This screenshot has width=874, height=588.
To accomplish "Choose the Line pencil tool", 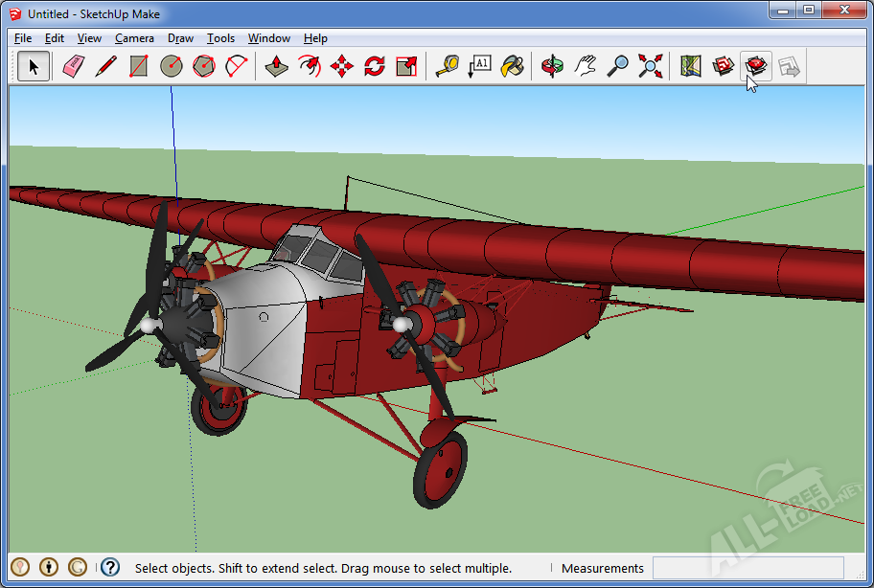I will click(x=106, y=66).
